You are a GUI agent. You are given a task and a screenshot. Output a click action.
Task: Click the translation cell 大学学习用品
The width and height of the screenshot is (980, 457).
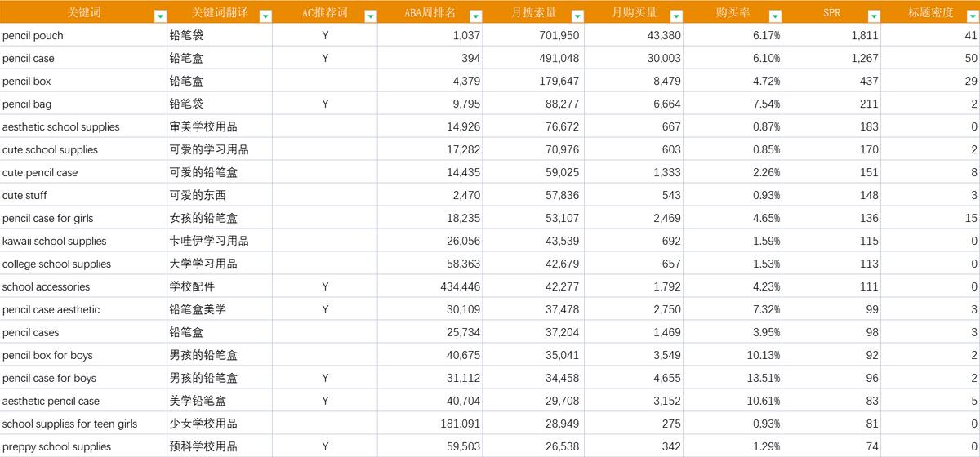(220, 264)
